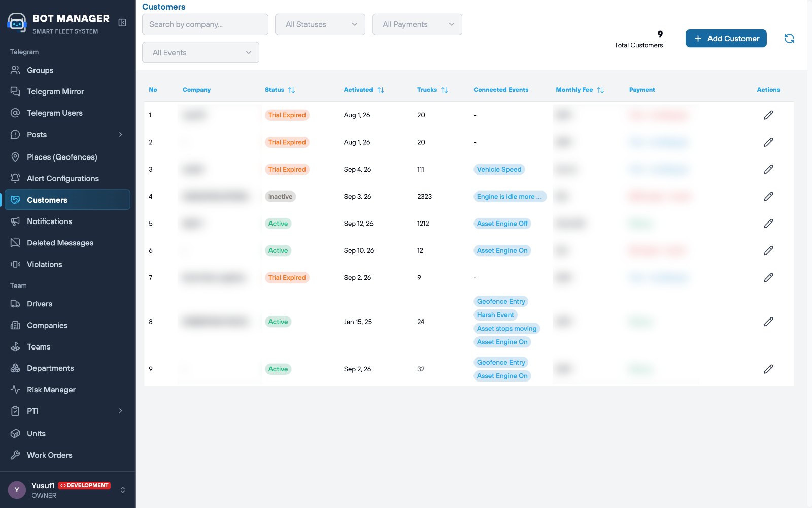Viewport: 812px width, 508px height.
Task: Open Risk Manager pulse icon
Action: 15,390
